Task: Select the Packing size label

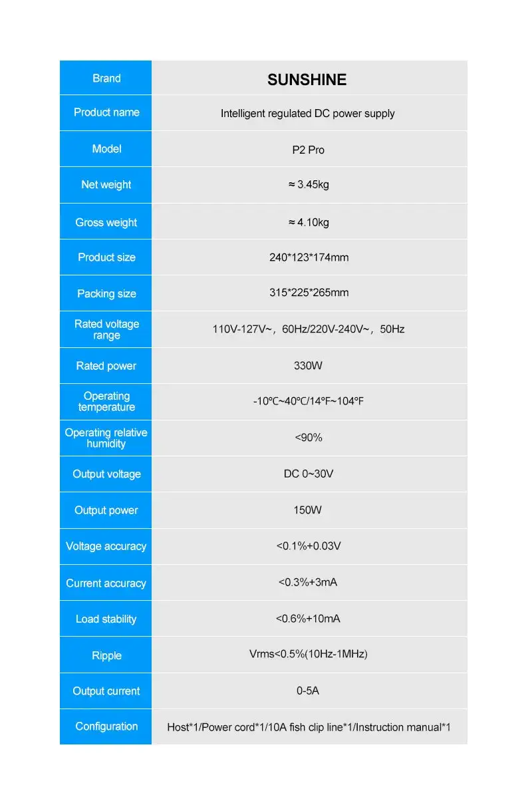Action: 106,293
